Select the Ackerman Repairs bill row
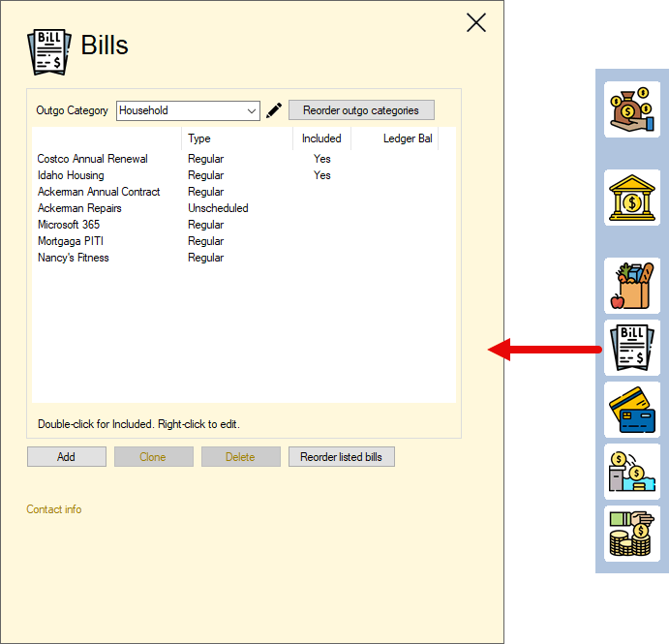The height and width of the screenshot is (644, 669). (x=244, y=208)
